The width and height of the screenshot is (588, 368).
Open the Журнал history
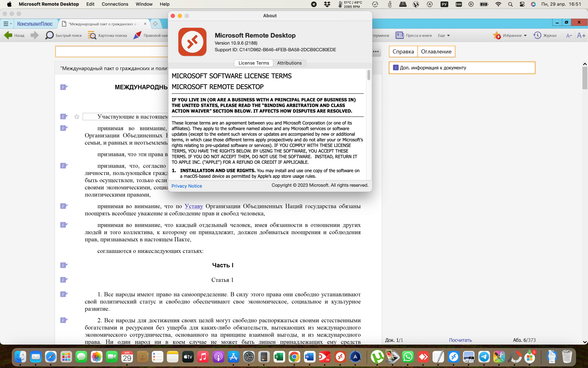[545, 35]
